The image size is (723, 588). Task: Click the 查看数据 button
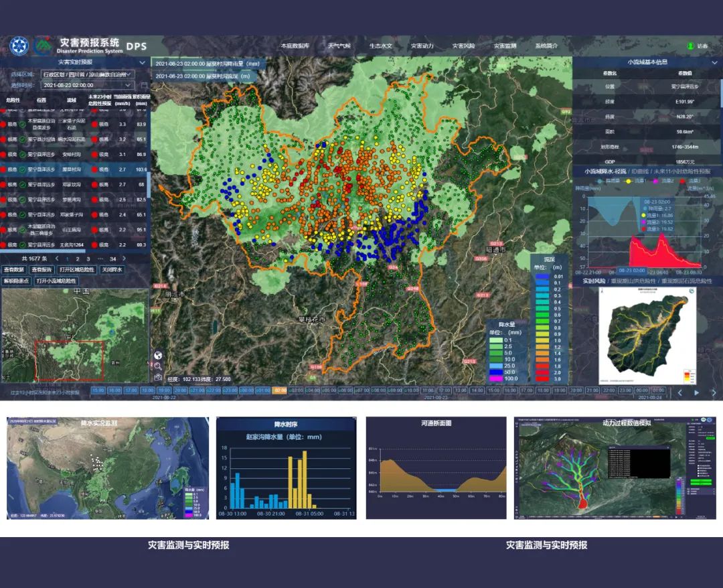pos(14,270)
